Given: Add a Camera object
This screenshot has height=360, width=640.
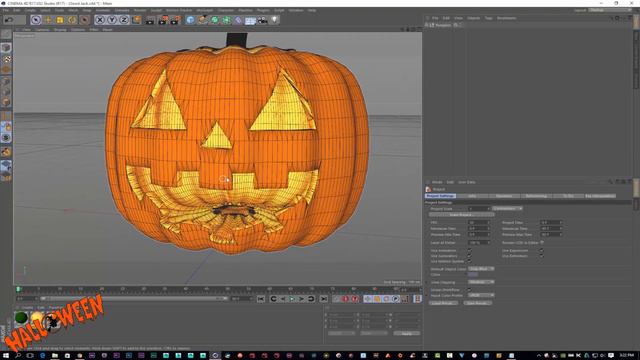Looking at the screenshot, I should coord(262,20).
